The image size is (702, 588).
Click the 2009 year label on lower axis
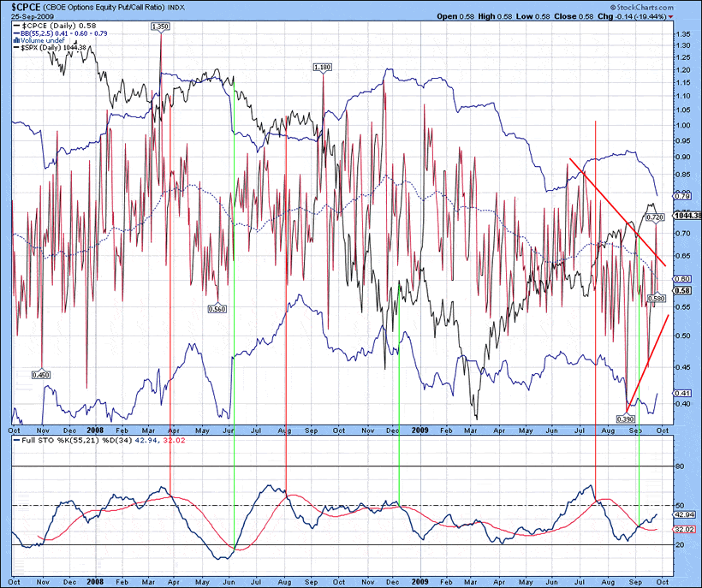click(x=420, y=582)
